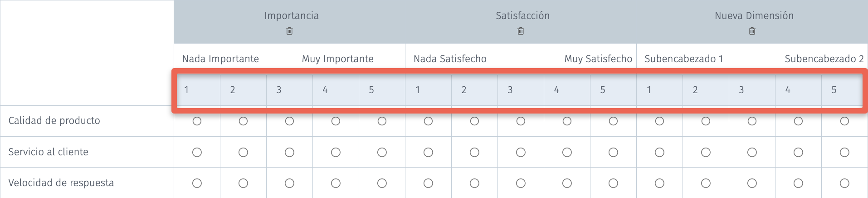
Task: Click scale value 3 under Importancia
Action: tap(279, 90)
